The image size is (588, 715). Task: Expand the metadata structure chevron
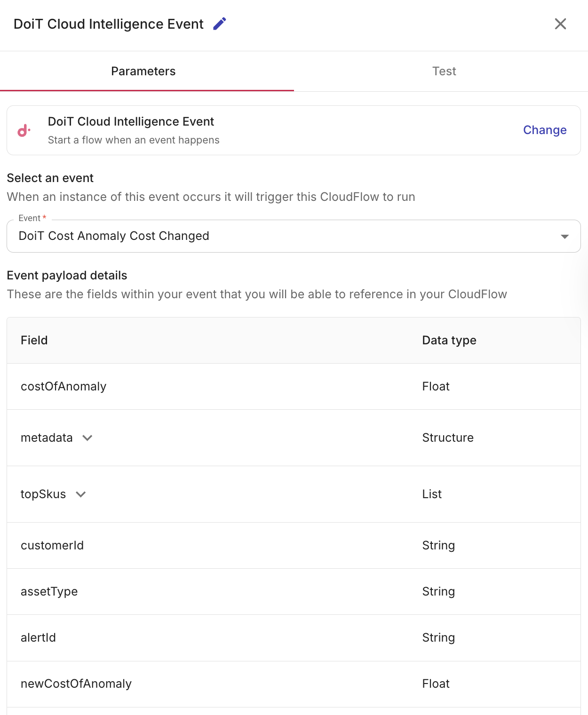(87, 438)
